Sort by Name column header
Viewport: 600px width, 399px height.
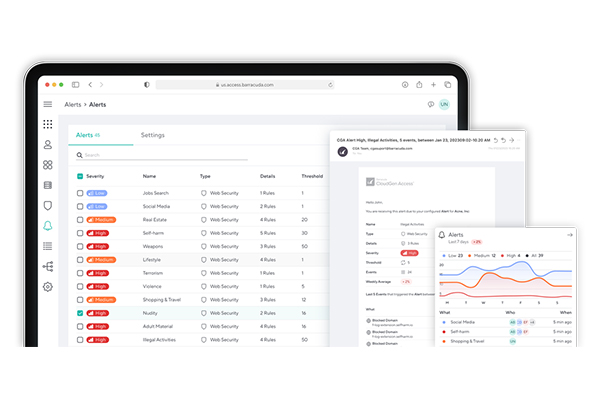point(149,176)
